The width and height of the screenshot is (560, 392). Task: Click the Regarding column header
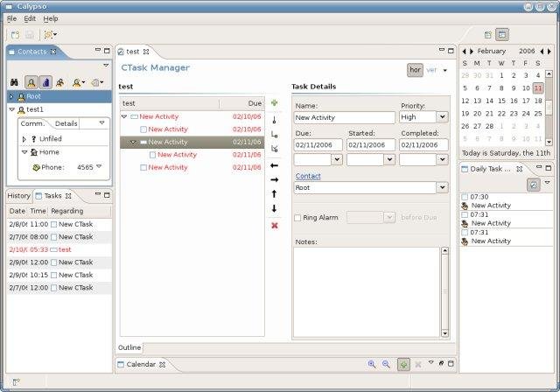tap(80, 211)
